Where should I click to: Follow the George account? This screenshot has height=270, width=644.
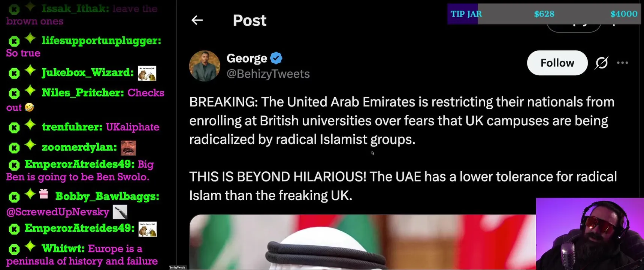pos(557,63)
